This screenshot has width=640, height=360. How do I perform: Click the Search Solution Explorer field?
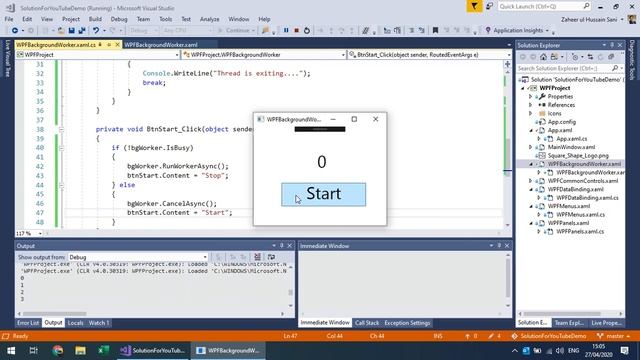(x=570, y=68)
